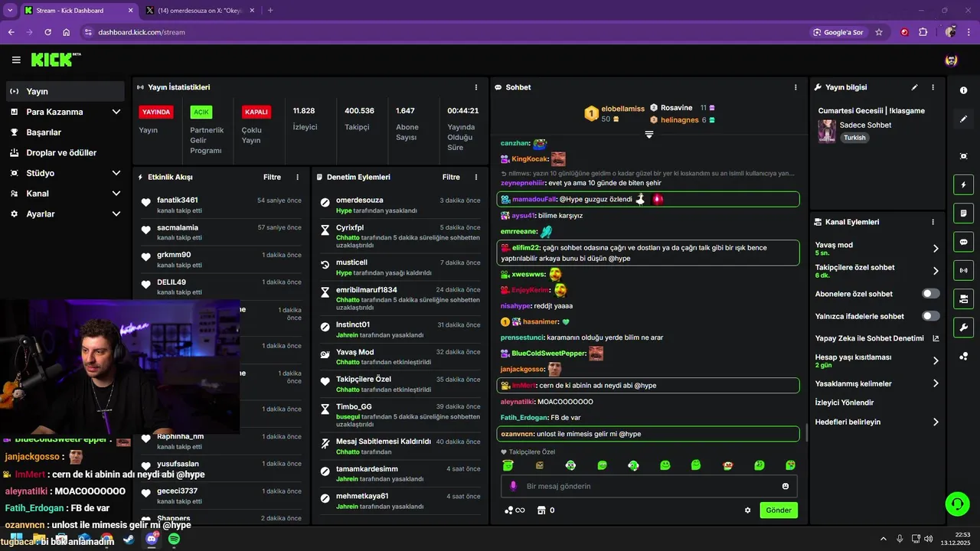This screenshot has width=980, height=551.
Task: Toggle the document moderation panel button
Action: pyautogui.click(x=963, y=213)
